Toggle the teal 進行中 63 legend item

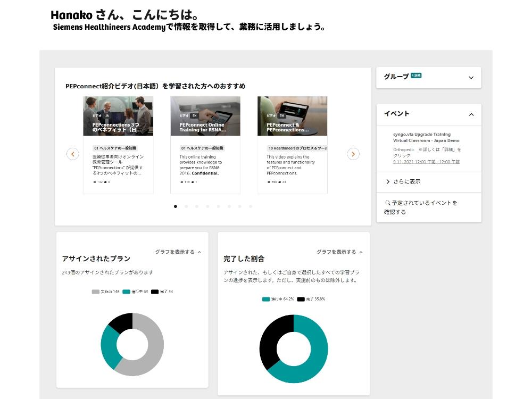135,292
